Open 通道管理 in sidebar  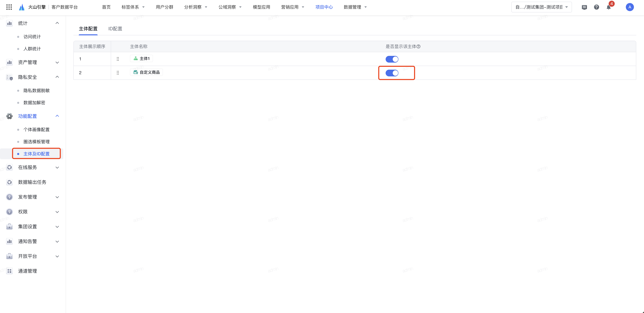point(27,271)
